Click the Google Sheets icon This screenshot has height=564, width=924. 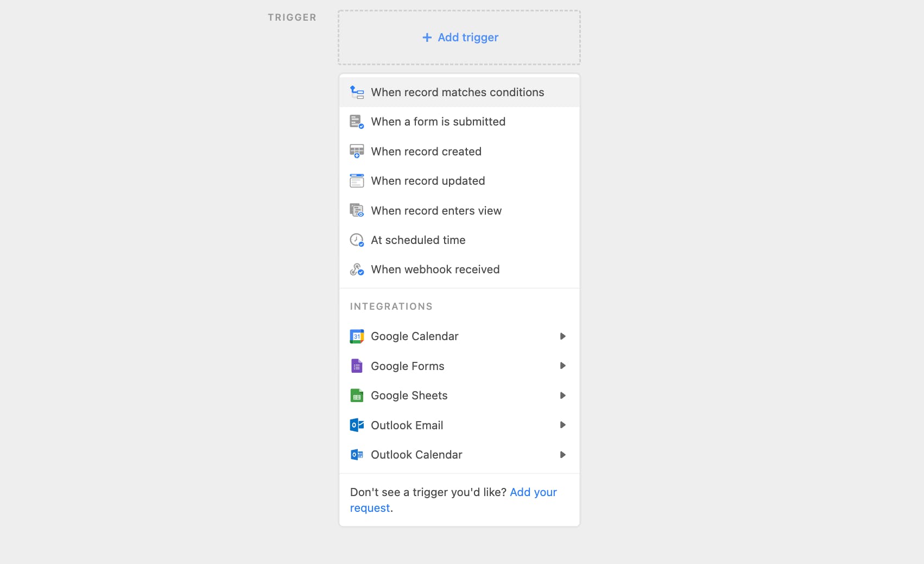pos(357,396)
